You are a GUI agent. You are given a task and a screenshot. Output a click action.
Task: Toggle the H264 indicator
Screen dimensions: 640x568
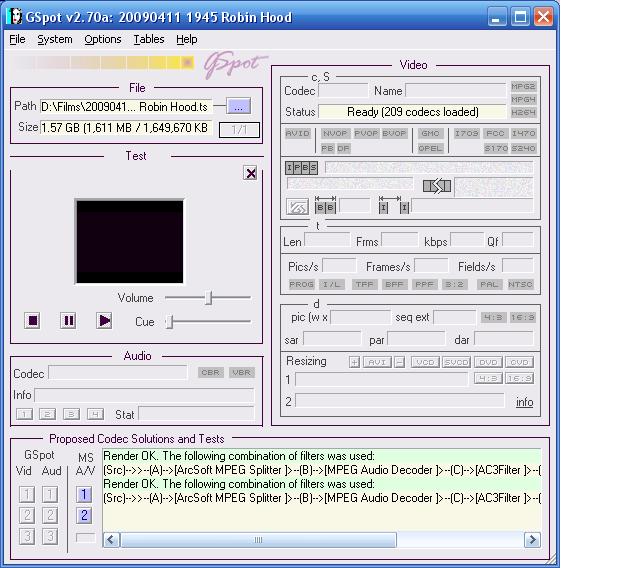pyautogui.click(x=523, y=112)
